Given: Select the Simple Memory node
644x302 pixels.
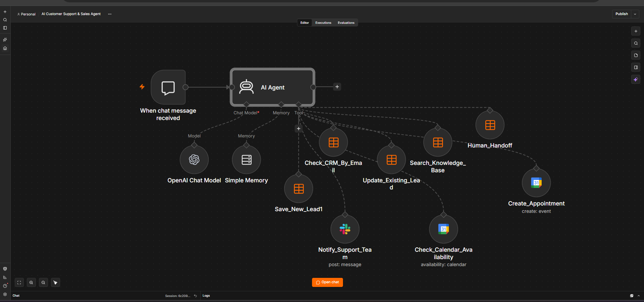Looking at the screenshot, I should click(x=246, y=160).
